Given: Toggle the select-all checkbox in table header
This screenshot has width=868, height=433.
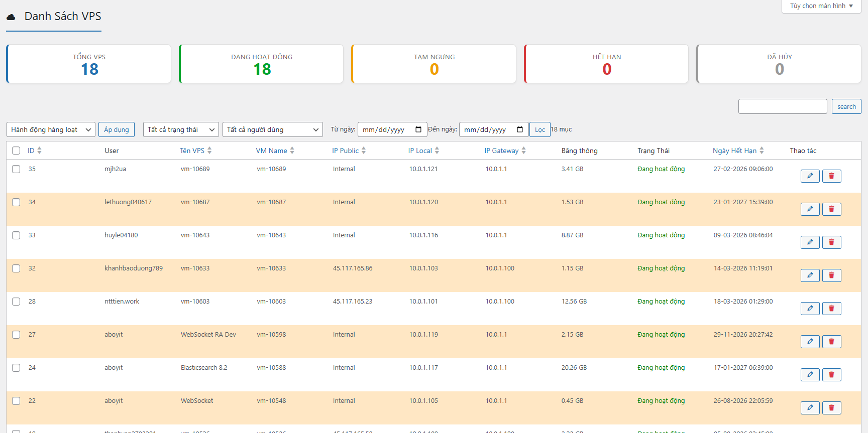Looking at the screenshot, I should click(x=16, y=151).
